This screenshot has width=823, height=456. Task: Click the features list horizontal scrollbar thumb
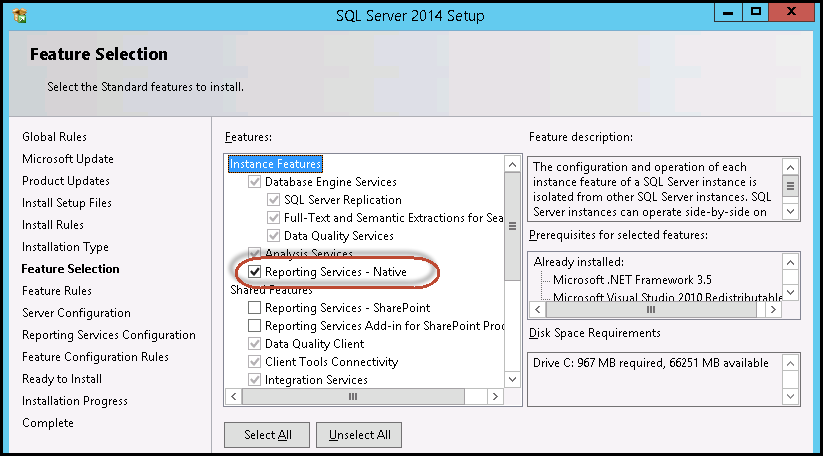353,397
